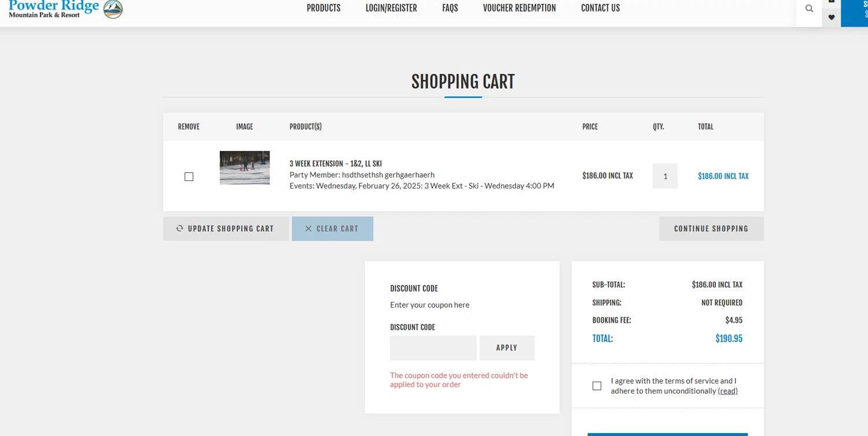Image resolution: width=868 pixels, height=436 pixels.
Task: Navigate to Voucher Redemption
Action: tap(519, 8)
